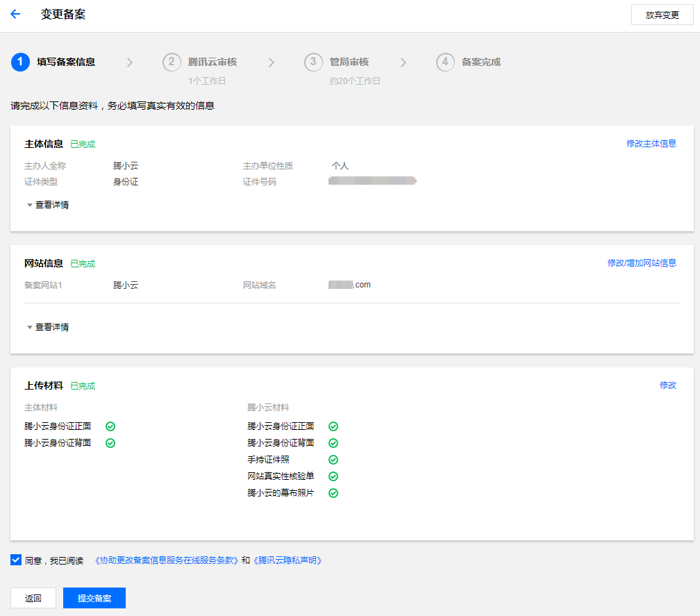Click the 返回 button
The width and height of the screenshot is (700, 616).
(x=33, y=598)
